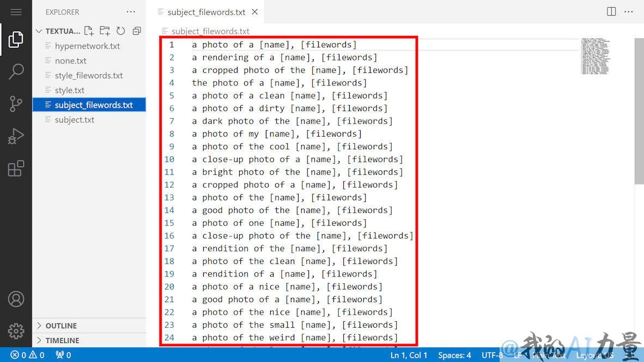
Task: Create a new file in TEXTUA folder
Action: point(89,31)
